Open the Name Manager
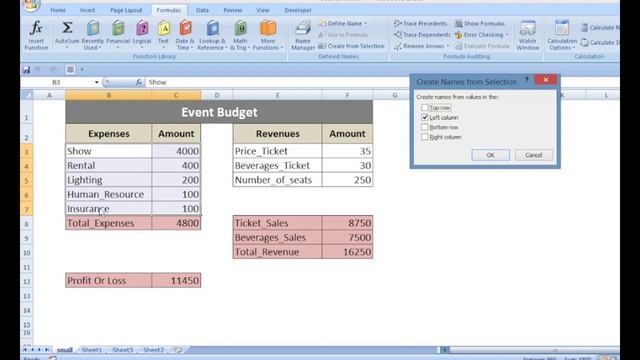The width and height of the screenshot is (640, 360). (x=303, y=36)
